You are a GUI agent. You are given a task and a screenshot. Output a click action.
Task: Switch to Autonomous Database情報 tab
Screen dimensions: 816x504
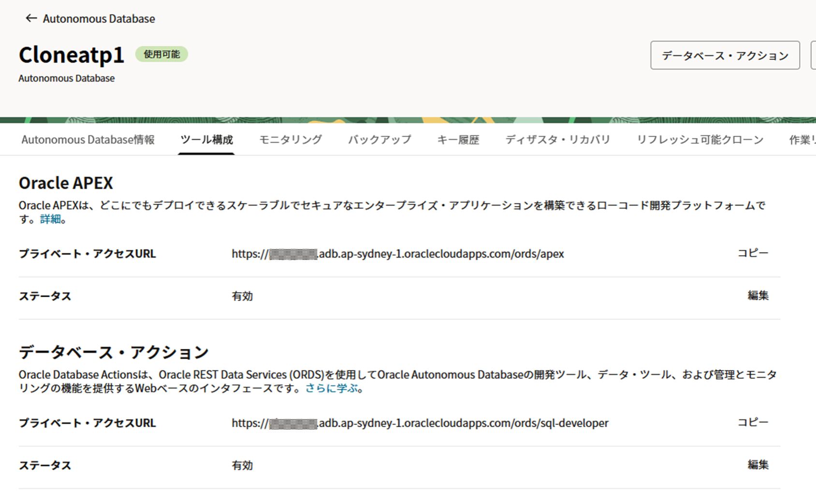coord(88,140)
